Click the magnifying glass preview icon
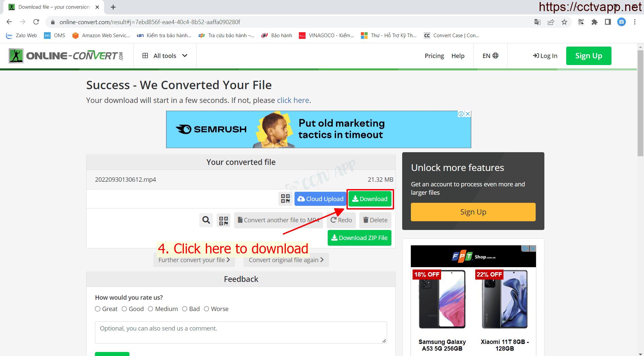This screenshot has width=644, height=356. coord(206,220)
